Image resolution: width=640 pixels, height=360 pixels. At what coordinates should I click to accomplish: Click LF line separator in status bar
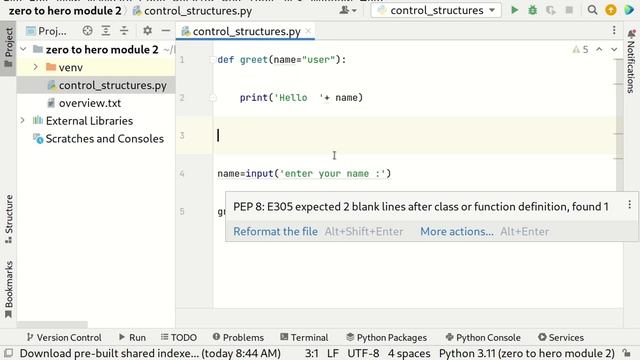[333, 353]
